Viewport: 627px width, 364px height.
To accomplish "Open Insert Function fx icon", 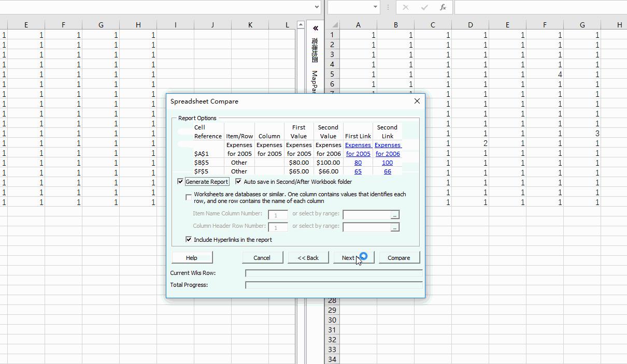I will 443,7.
